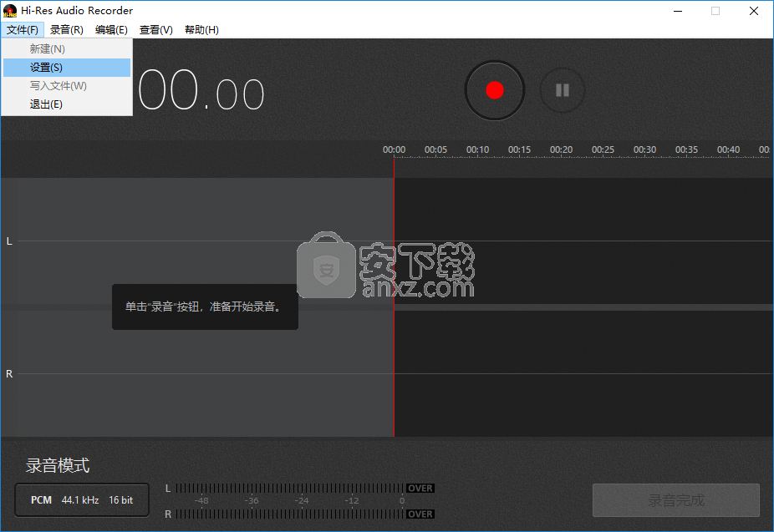Viewport: 774px width, 532px height.
Task: Click the 录音完成 button
Action: tap(675, 500)
